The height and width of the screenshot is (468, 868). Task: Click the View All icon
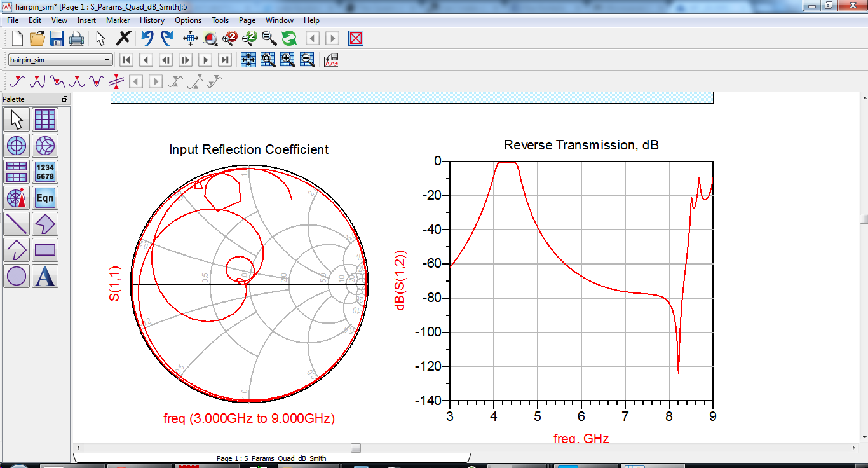(x=191, y=38)
